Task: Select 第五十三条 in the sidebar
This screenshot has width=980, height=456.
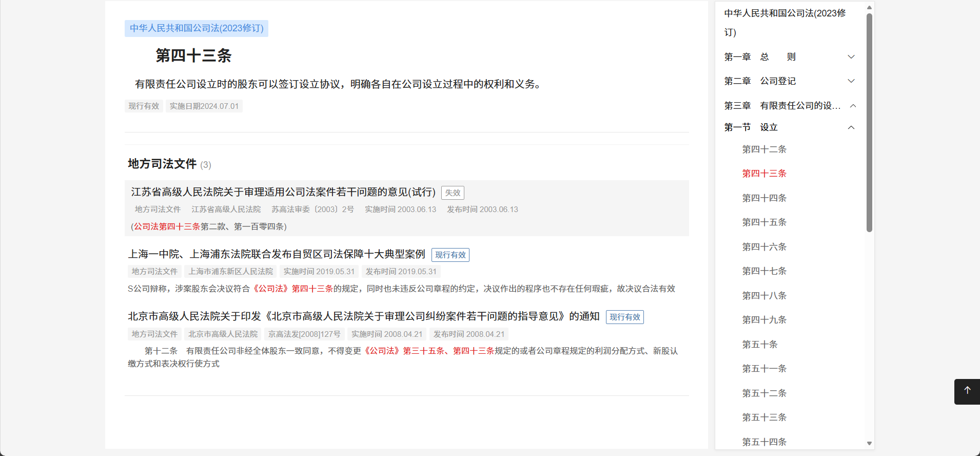Action: pyautogui.click(x=764, y=417)
